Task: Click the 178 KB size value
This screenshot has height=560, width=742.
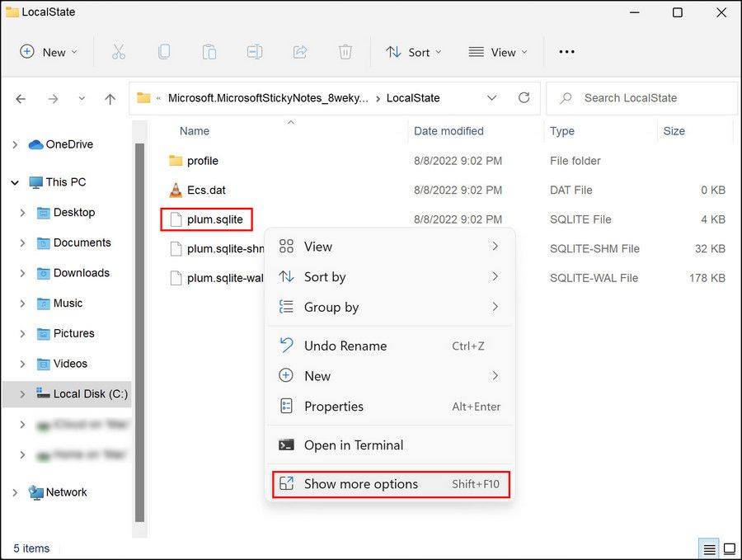Action: pos(707,278)
